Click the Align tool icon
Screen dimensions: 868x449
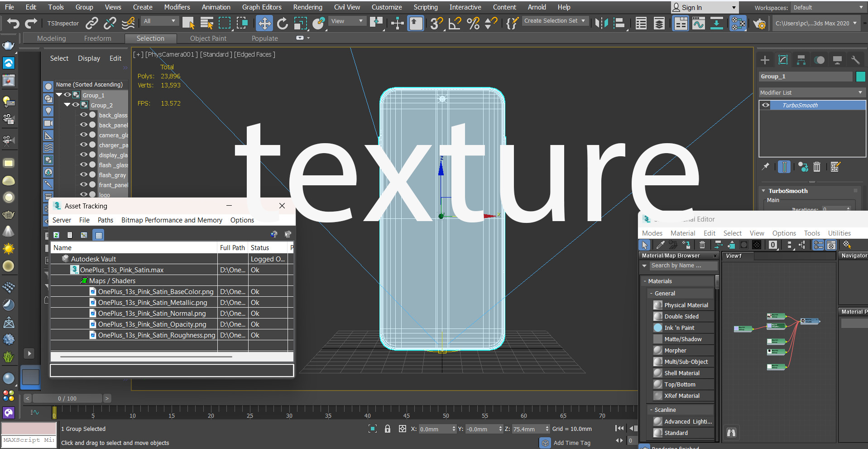[x=619, y=23]
